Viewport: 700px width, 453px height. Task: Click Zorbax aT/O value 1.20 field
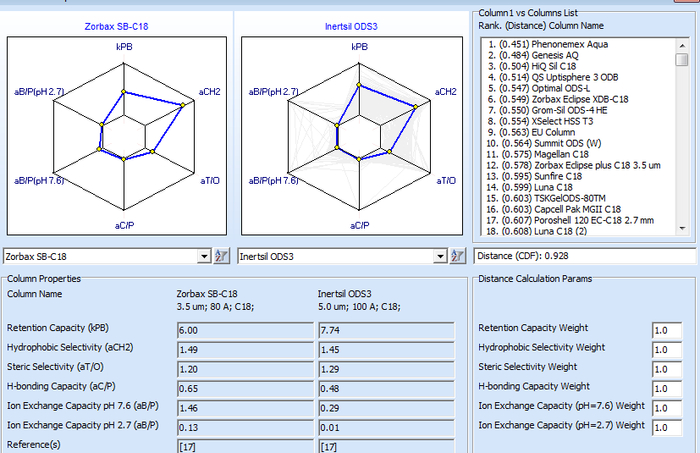pos(245,370)
